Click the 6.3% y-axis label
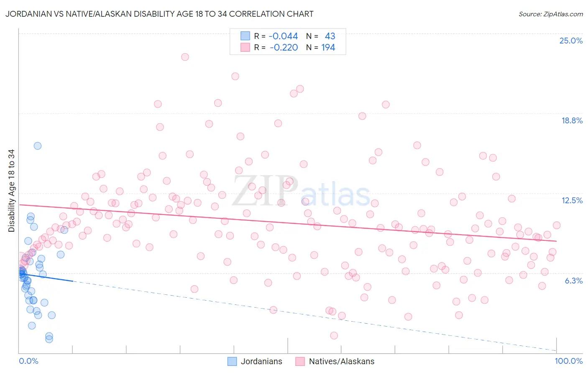 [x=574, y=281]
